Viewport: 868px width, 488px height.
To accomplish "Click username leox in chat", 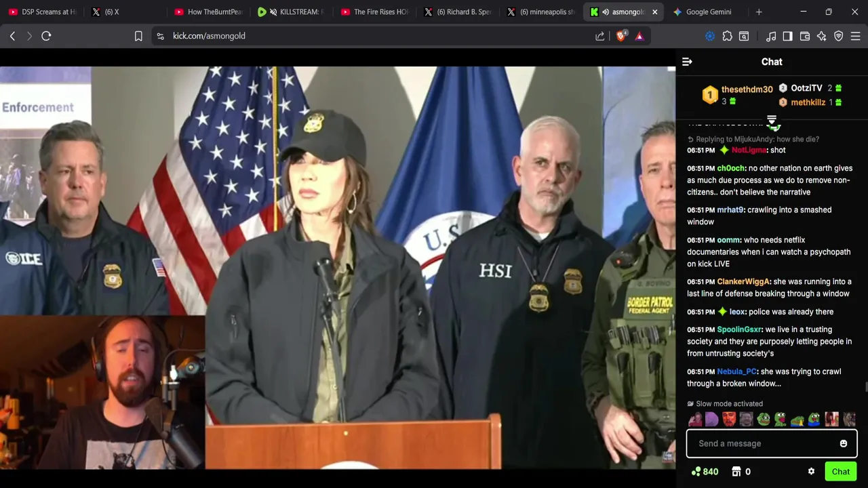I will click(x=738, y=312).
